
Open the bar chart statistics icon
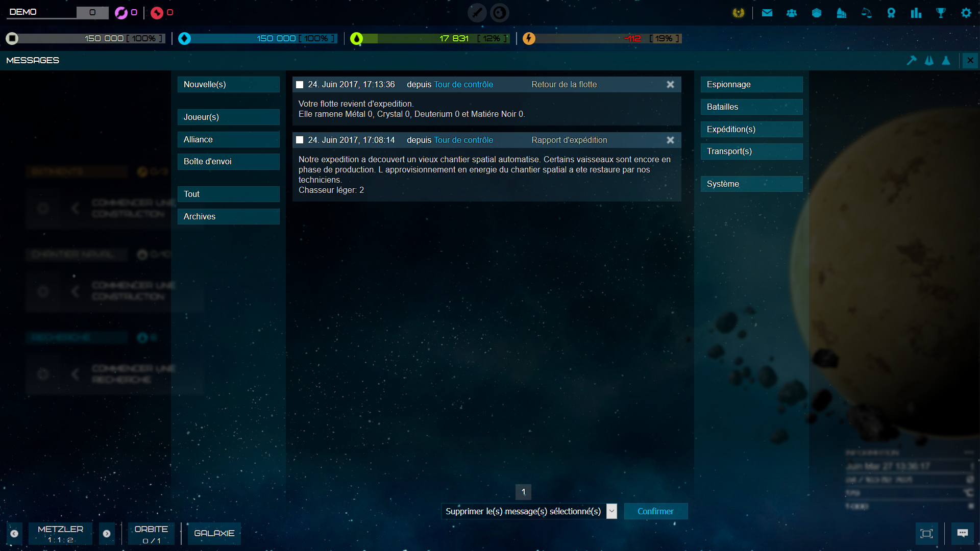[916, 13]
